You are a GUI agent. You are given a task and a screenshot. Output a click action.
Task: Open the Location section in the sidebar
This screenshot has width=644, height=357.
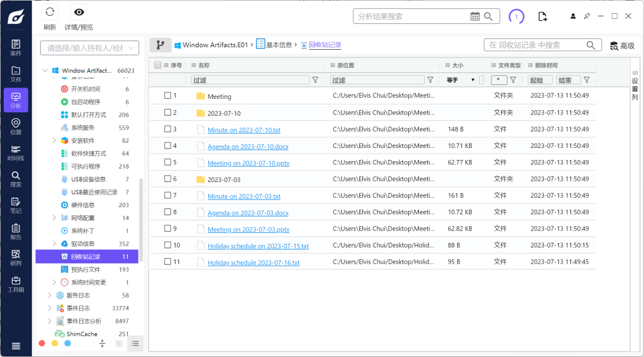pos(16,127)
